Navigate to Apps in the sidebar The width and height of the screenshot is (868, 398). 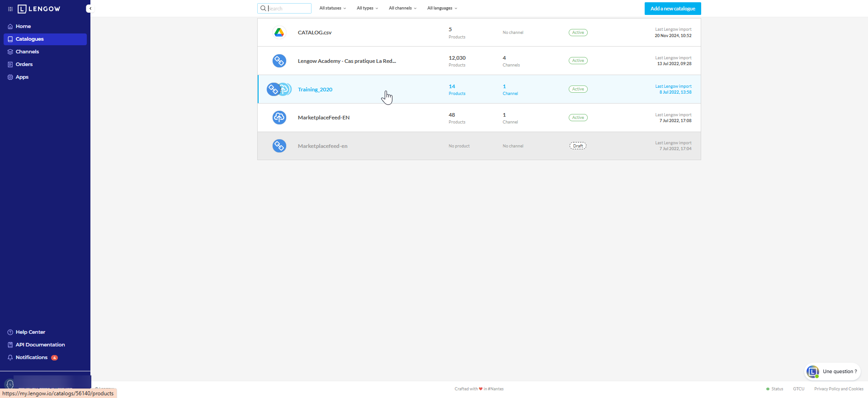pos(22,77)
